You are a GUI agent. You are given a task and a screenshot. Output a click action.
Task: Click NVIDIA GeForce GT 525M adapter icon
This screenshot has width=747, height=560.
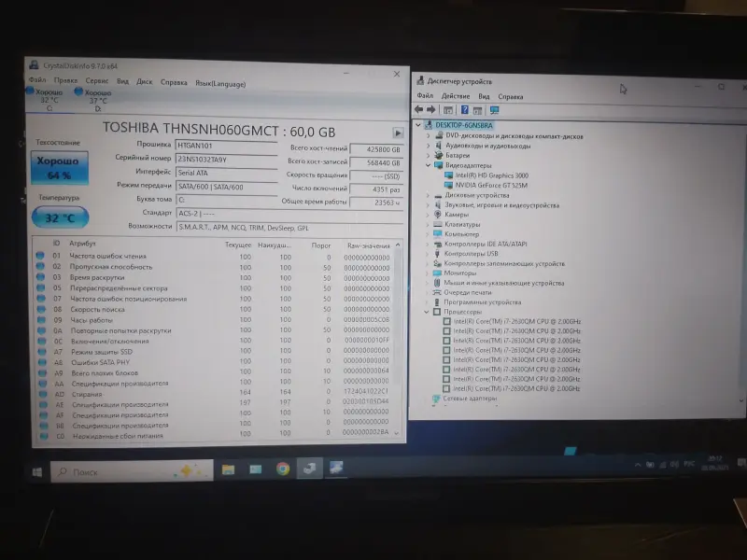pos(448,185)
